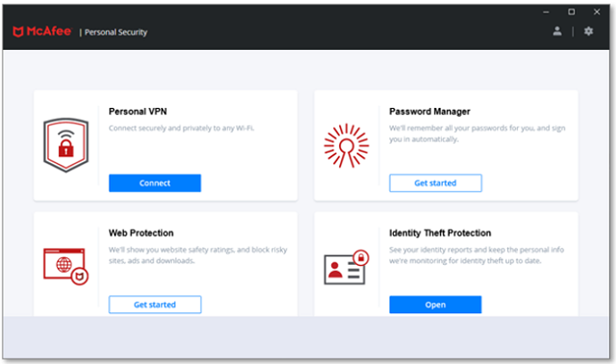The height and width of the screenshot is (364, 616).
Task: Select the Web Protection heading
Action: [141, 233]
